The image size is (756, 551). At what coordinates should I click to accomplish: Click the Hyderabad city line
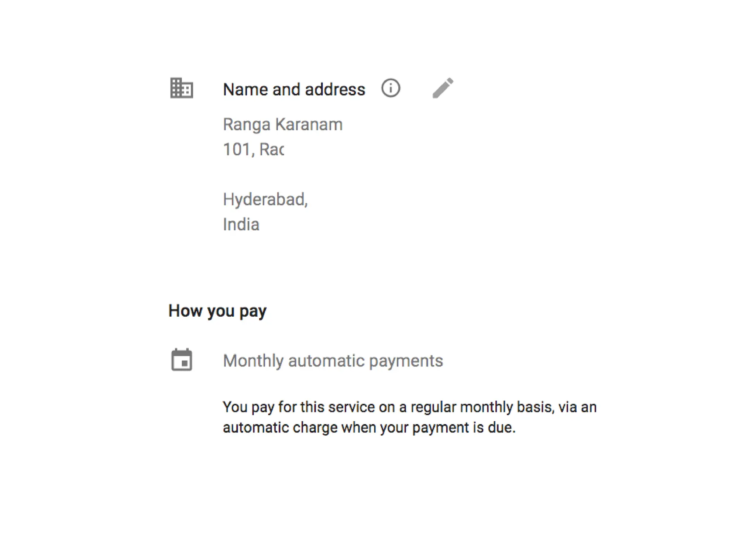coord(265,200)
